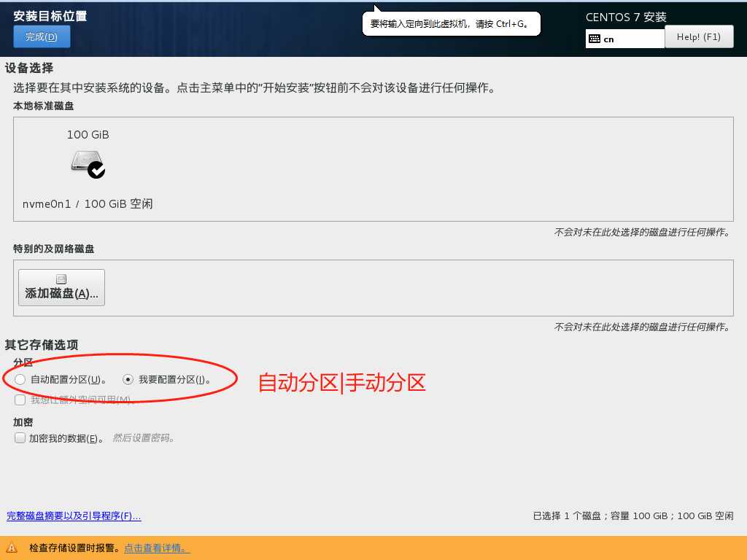Click the small disk icon on 添加磁盘 button
Screen dimensions: 747x560
tap(61, 279)
